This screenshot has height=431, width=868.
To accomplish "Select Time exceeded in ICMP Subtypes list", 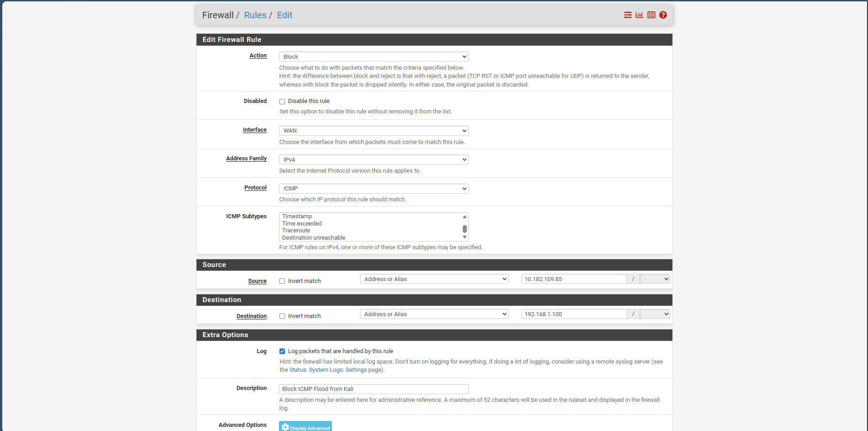I will 302,224.
